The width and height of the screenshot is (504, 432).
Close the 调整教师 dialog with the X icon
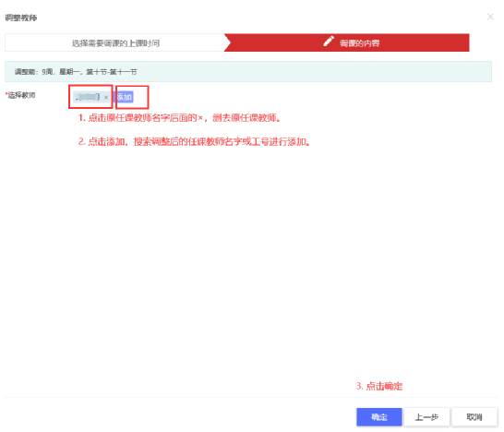pos(490,17)
